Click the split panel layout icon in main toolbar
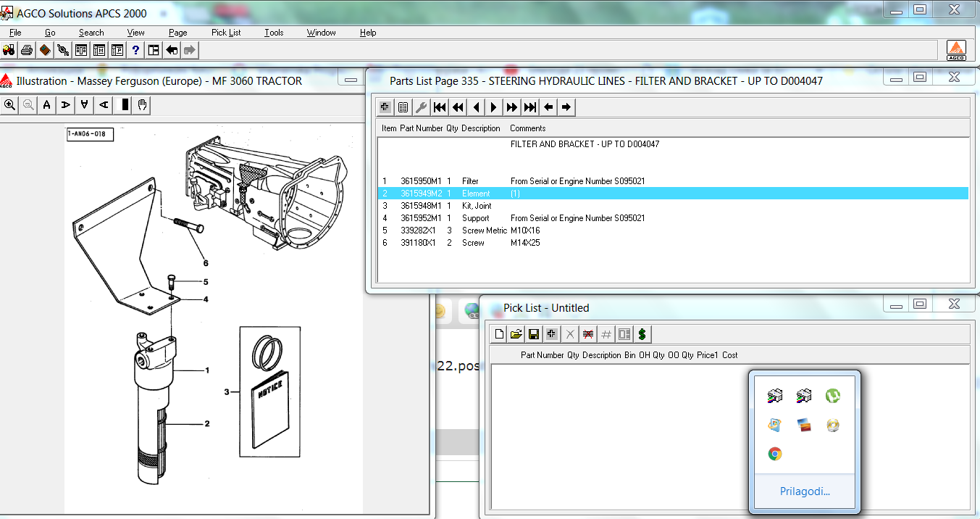Viewport: 980px width, 519px height. point(154,50)
